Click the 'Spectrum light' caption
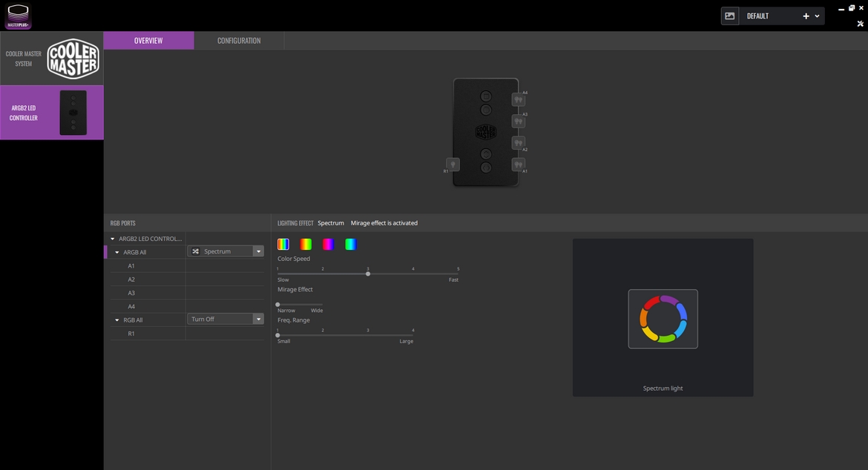This screenshot has height=470, width=868. 662,388
